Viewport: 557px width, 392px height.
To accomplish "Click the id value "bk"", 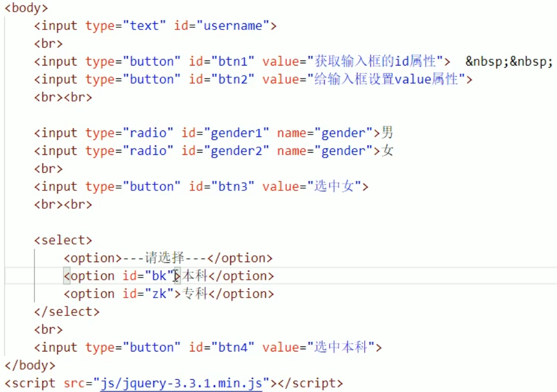I will (159, 275).
